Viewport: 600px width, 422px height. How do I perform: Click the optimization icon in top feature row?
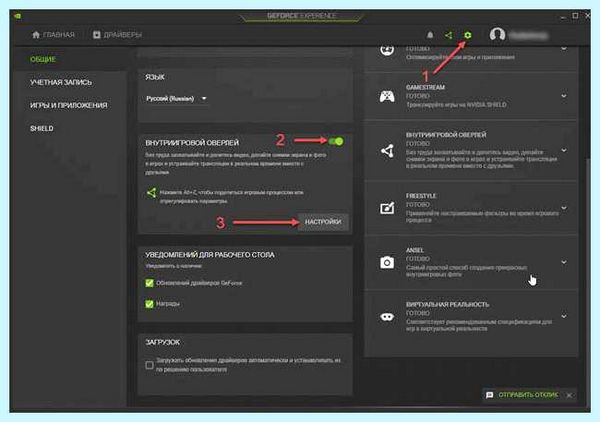[x=387, y=49]
